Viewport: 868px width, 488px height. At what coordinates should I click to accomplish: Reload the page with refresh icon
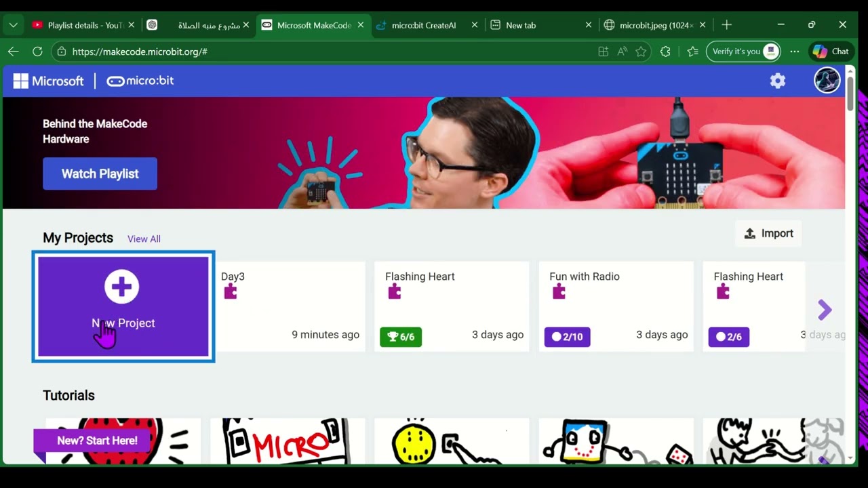pos(37,52)
